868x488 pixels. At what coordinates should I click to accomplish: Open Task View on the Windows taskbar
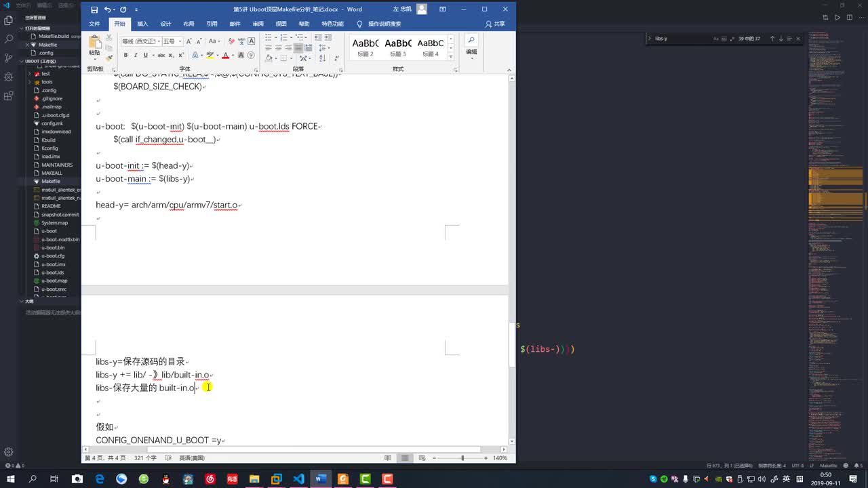[x=54, y=479]
